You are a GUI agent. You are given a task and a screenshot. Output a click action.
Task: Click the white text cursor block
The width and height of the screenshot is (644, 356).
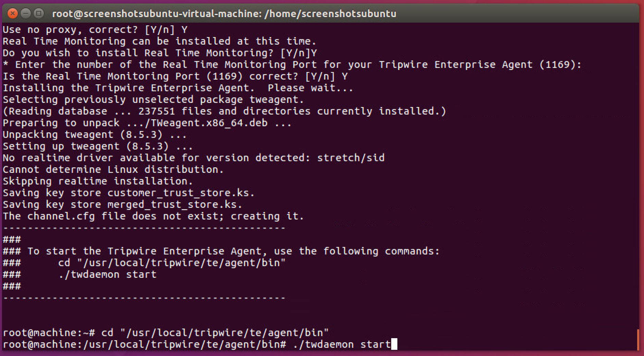click(394, 344)
